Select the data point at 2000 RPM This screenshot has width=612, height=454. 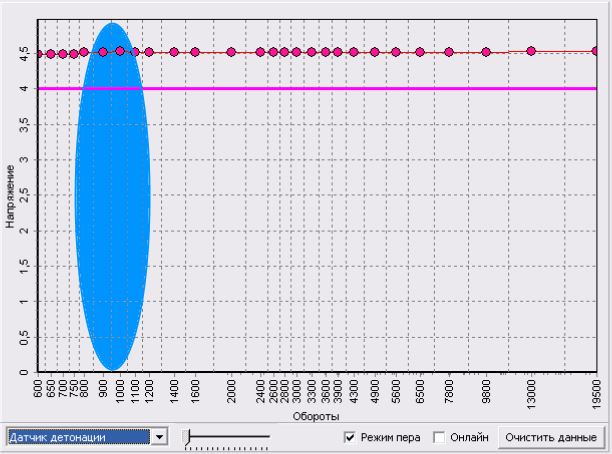coord(231,52)
